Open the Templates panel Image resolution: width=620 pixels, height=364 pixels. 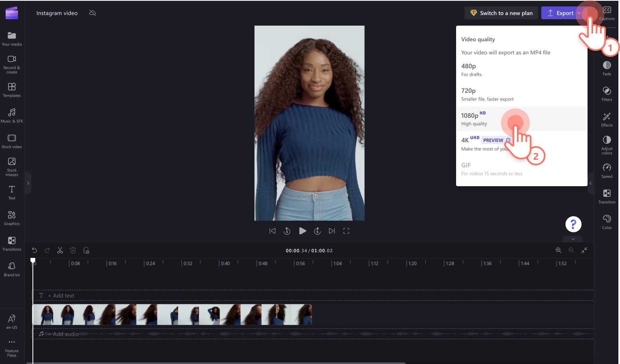(x=12, y=90)
